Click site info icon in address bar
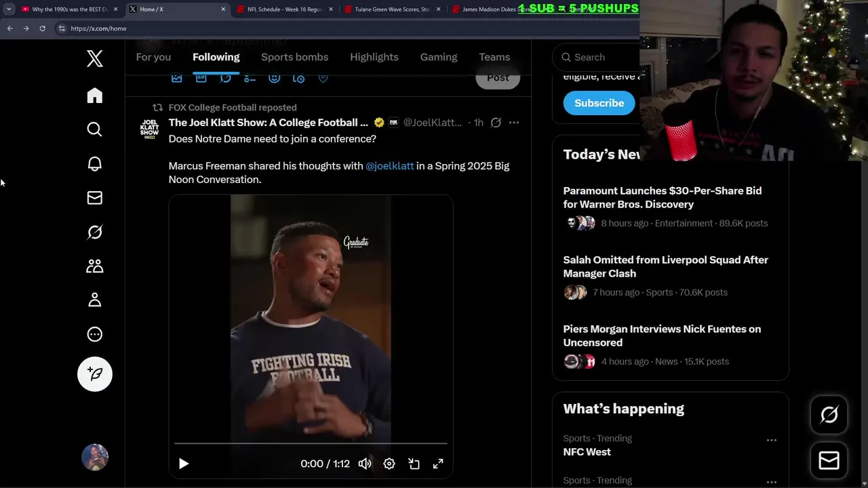 (x=62, y=28)
